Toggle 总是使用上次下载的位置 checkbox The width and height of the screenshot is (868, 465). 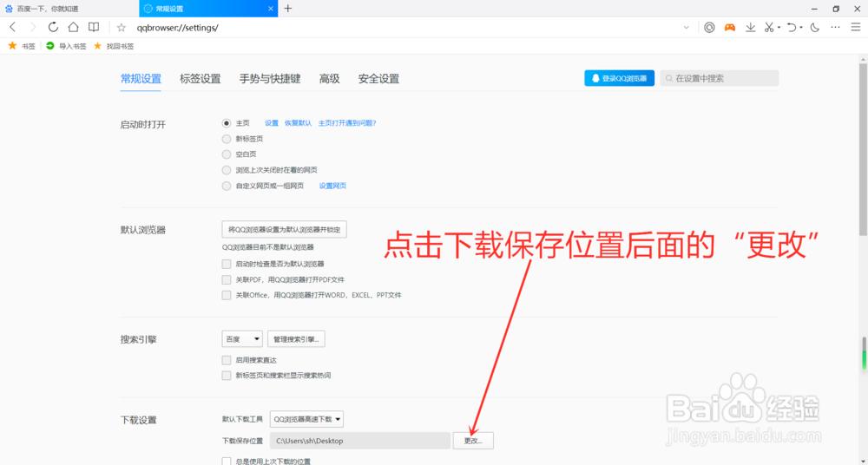point(226,462)
